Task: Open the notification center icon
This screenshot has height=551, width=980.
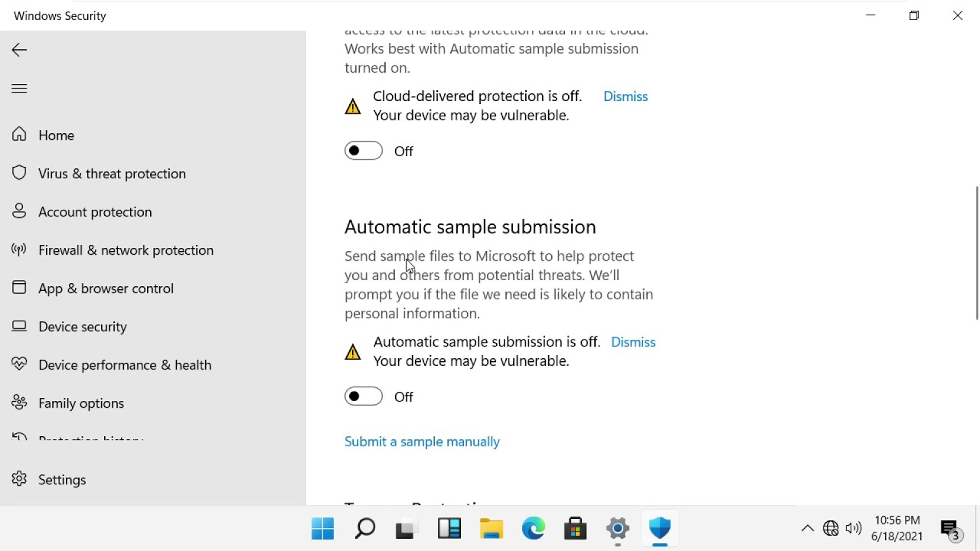Action: [x=950, y=529]
